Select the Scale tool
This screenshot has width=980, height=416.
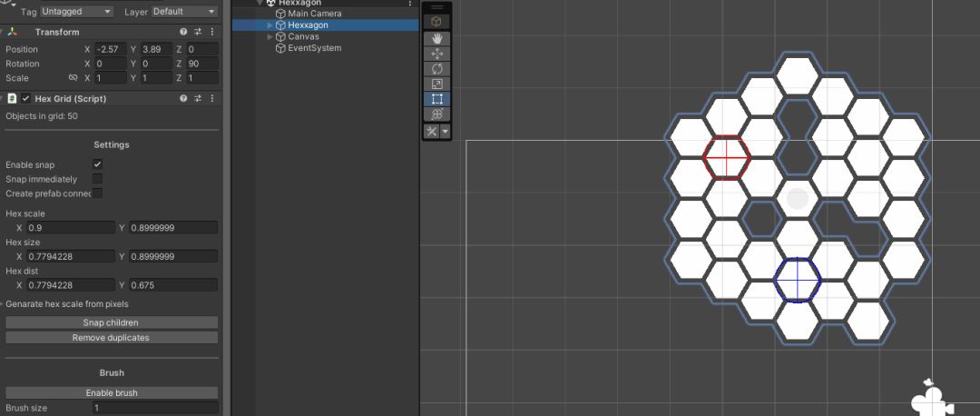(436, 84)
